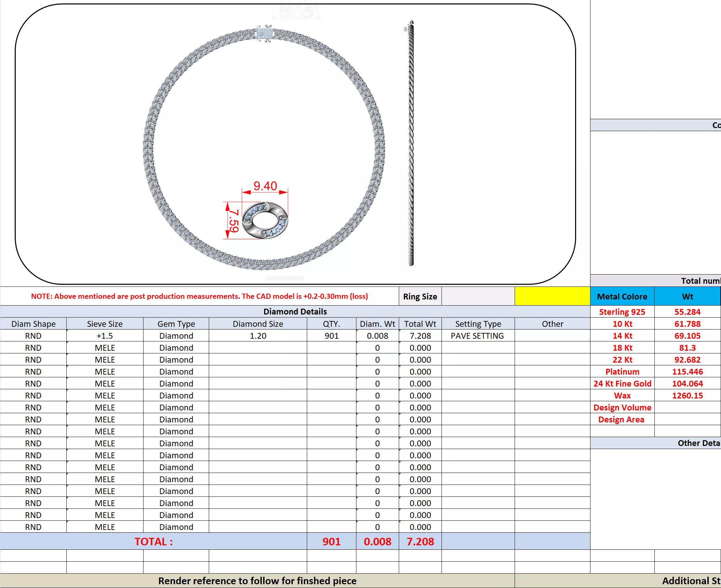Click the red 0.008 total diamond weight
Viewport: 721px width, 588px height.
[377, 542]
